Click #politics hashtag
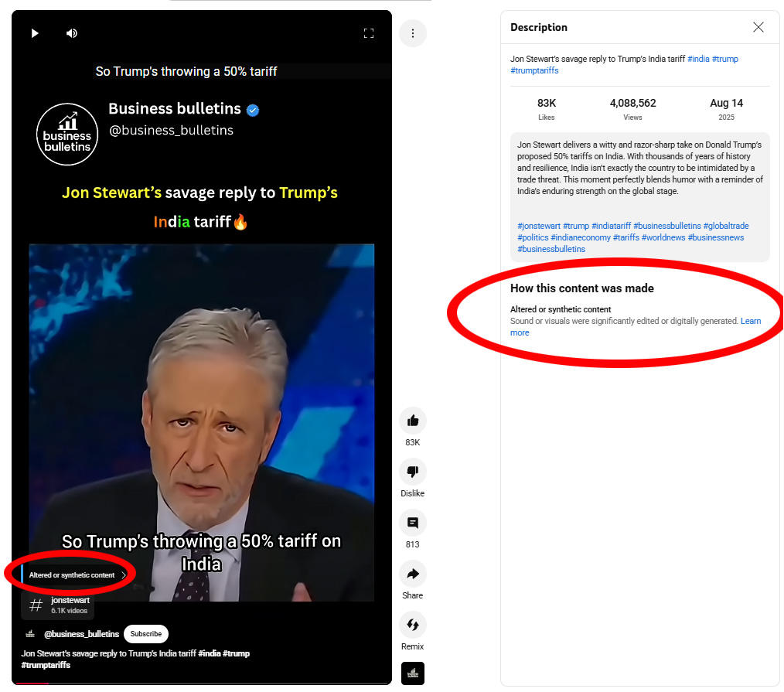This screenshot has width=784, height=692. coord(533,237)
